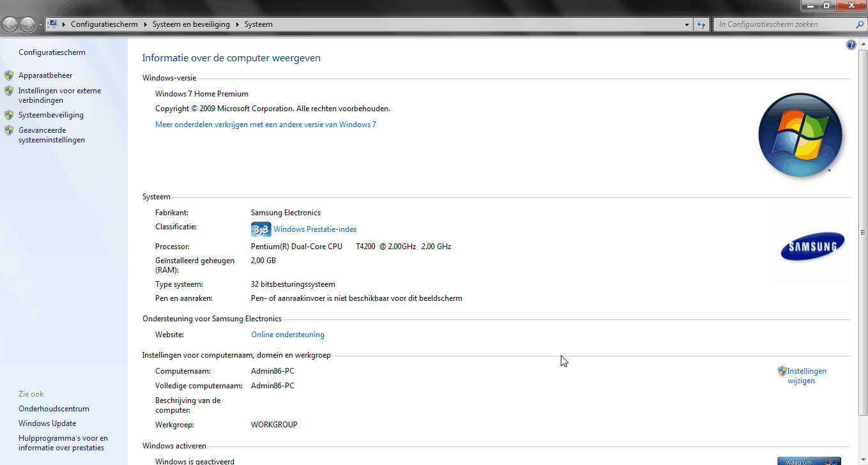Select the Configuratiescherm breadcrumb

pos(104,24)
